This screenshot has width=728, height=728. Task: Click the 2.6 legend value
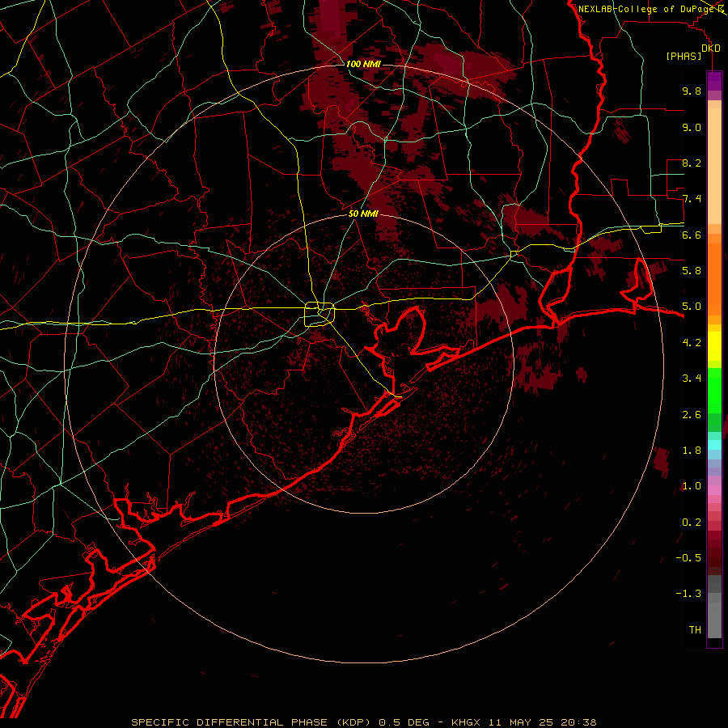692,414
